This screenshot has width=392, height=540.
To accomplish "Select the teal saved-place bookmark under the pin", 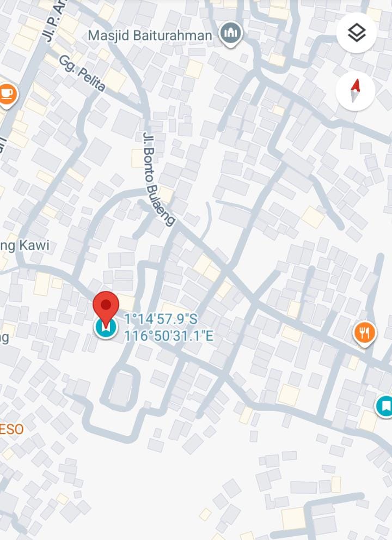I will tap(106, 328).
